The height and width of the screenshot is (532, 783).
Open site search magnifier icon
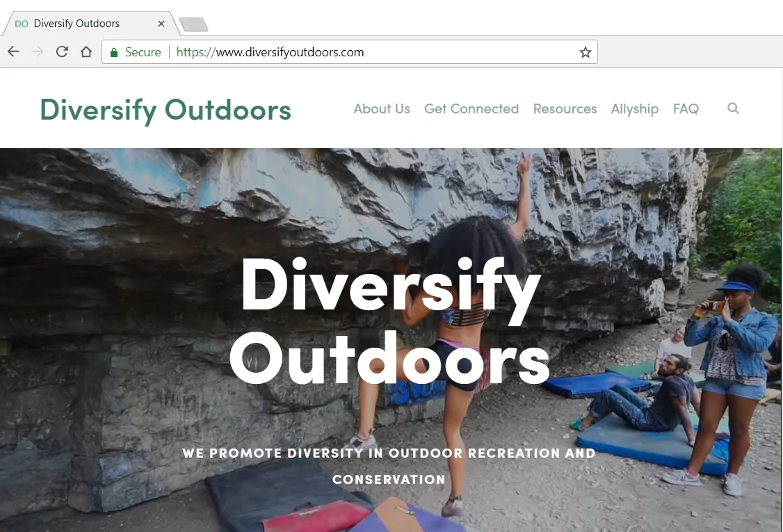733,108
